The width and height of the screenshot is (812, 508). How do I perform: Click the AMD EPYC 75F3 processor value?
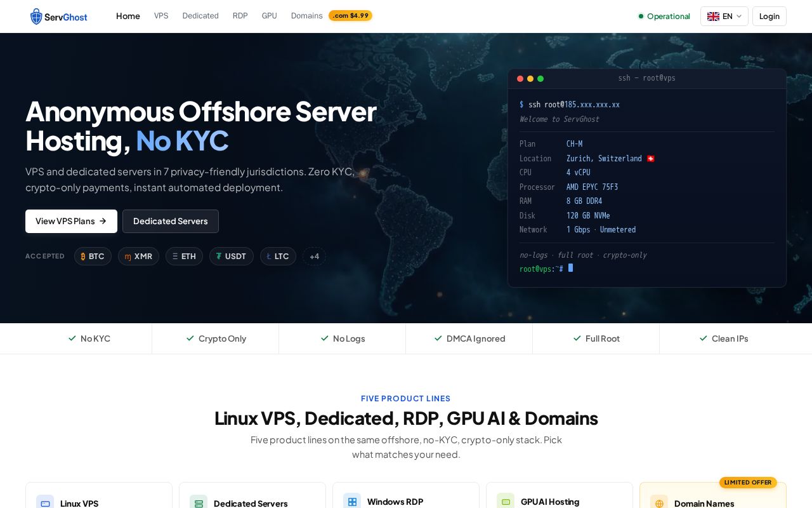(x=592, y=187)
